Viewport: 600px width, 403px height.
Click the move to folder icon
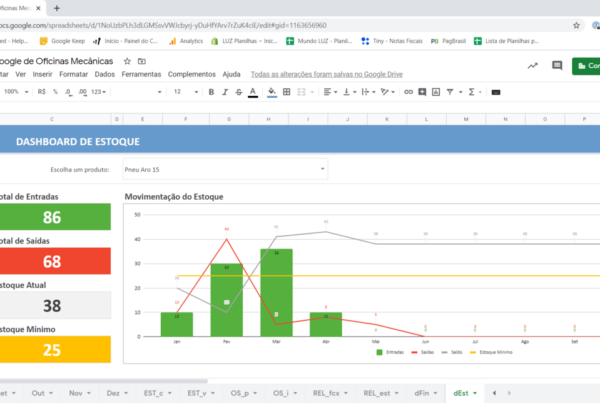click(x=142, y=61)
